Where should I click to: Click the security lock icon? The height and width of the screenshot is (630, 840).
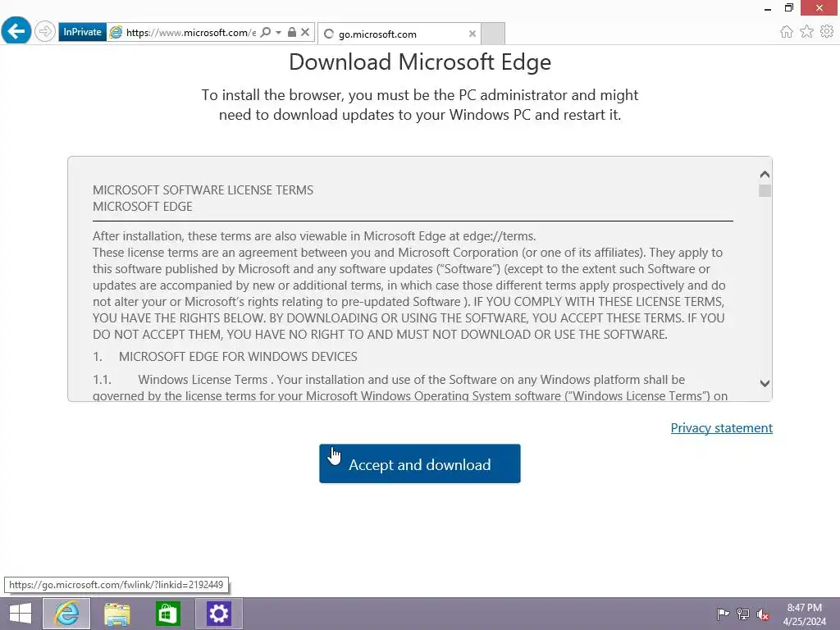pos(292,32)
